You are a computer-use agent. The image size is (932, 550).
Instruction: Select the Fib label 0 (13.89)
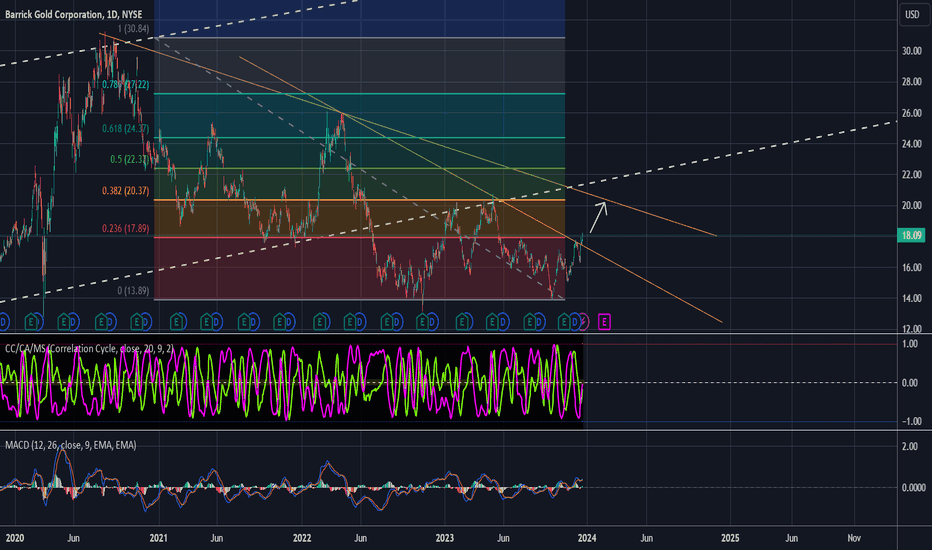[133, 291]
